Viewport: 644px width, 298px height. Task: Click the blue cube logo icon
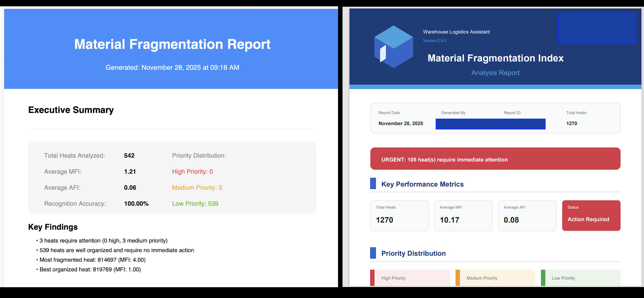(x=394, y=47)
